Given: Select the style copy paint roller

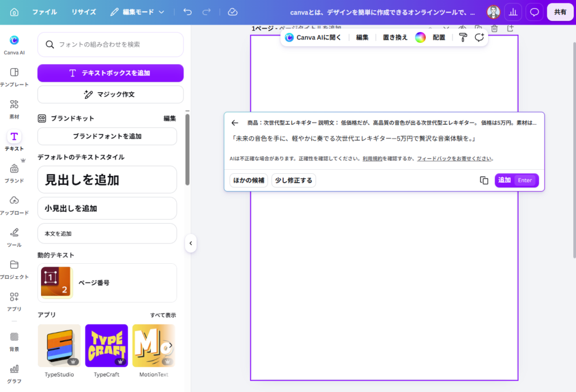Looking at the screenshot, I should point(463,38).
